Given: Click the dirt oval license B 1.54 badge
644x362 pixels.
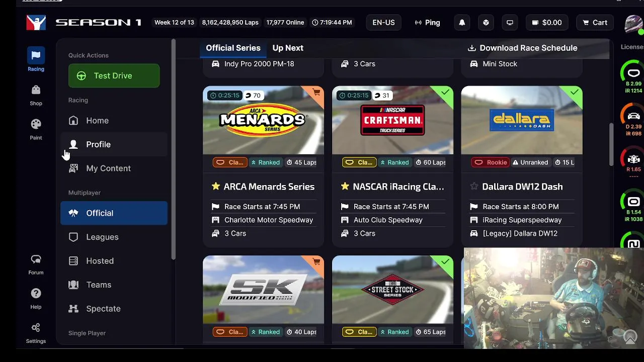Looking at the screenshot, I should click(633, 206).
